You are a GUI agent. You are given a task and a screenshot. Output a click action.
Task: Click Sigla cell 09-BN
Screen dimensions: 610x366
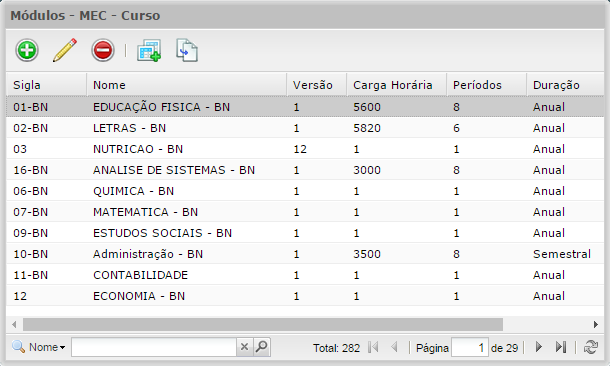(31, 233)
